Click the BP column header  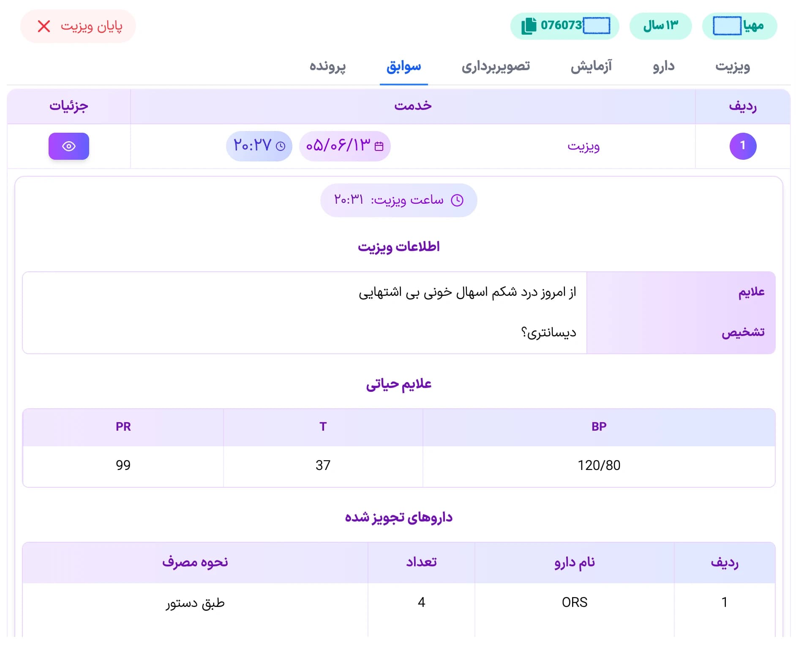click(x=599, y=427)
